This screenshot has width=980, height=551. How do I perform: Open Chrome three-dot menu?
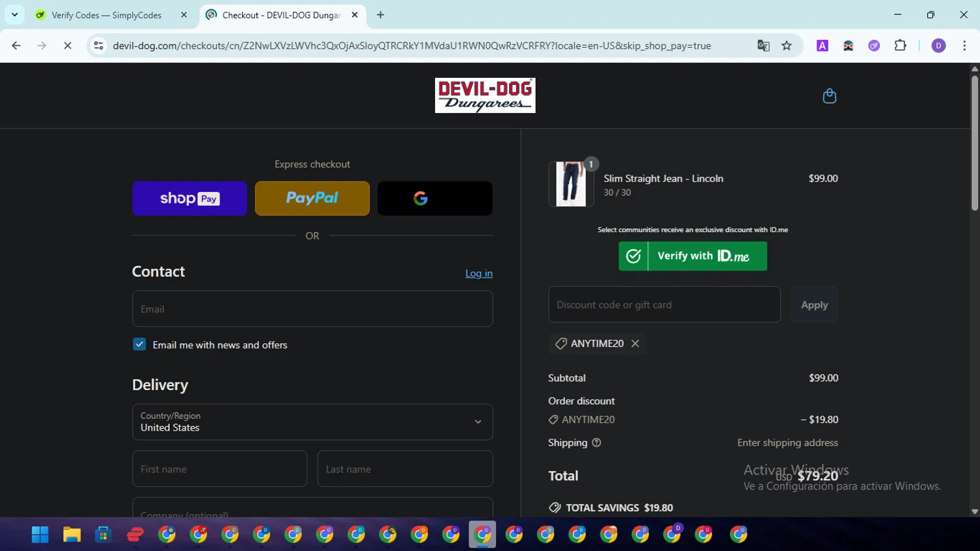coord(964,46)
